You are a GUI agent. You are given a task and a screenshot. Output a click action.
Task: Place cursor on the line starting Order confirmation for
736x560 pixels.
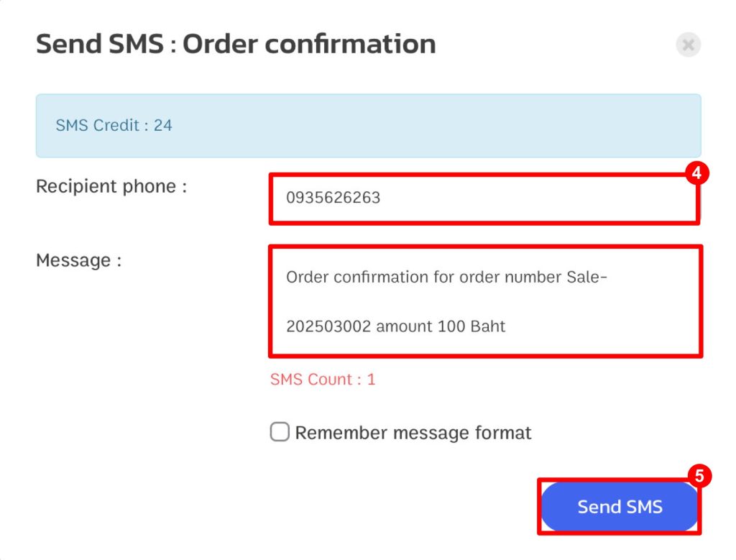click(446, 277)
